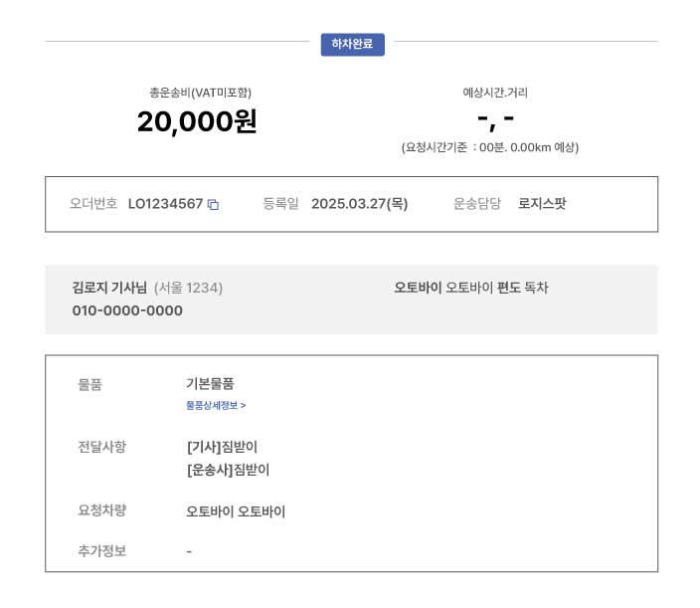The image size is (700, 608).
Task: Click the 예상시간.거리 label
Action: point(495,93)
